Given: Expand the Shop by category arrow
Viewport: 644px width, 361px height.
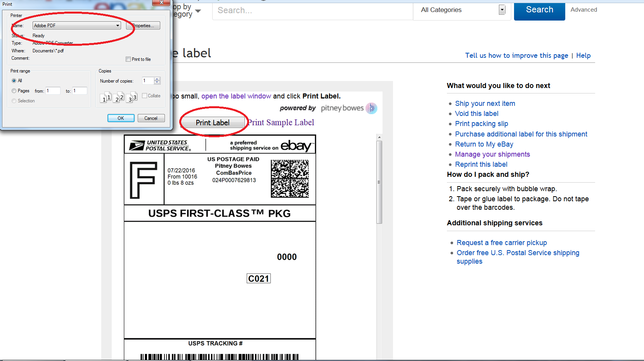Looking at the screenshot, I should [x=198, y=11].
